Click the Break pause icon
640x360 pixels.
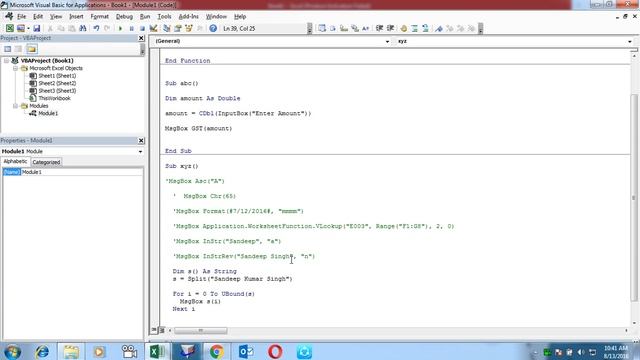tap(131, 28)
